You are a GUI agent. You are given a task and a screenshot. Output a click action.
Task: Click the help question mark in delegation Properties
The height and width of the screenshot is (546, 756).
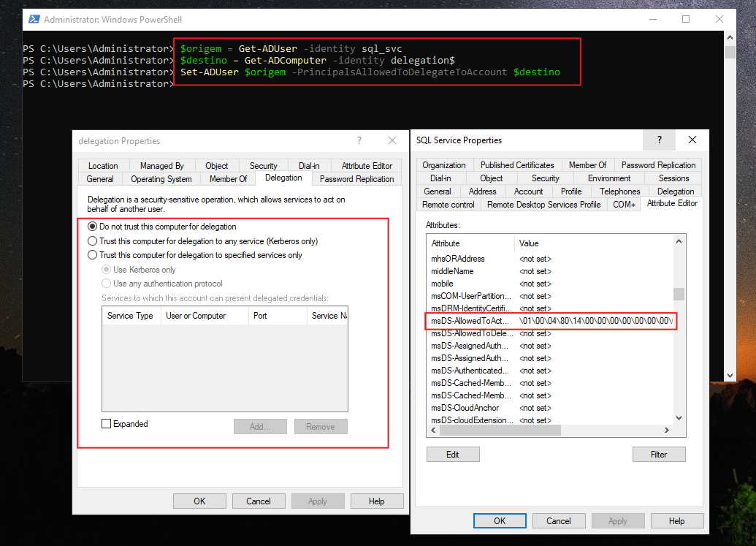click(x=359, y=141)
